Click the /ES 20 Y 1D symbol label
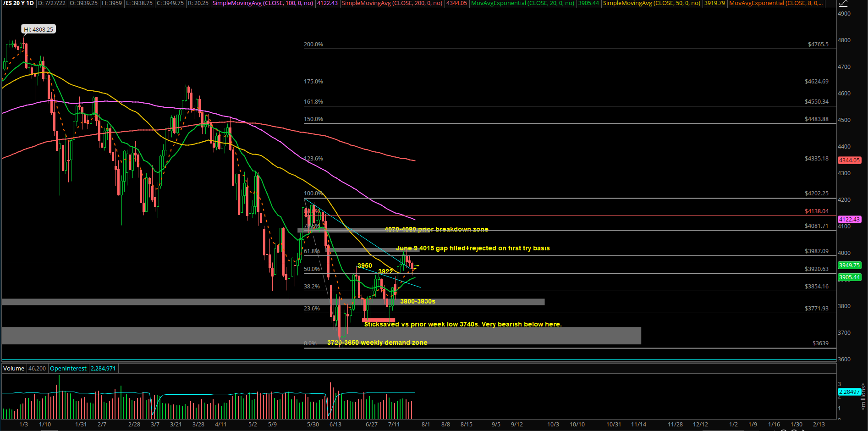This screenshot has width=868, height=431. point(18,3)
